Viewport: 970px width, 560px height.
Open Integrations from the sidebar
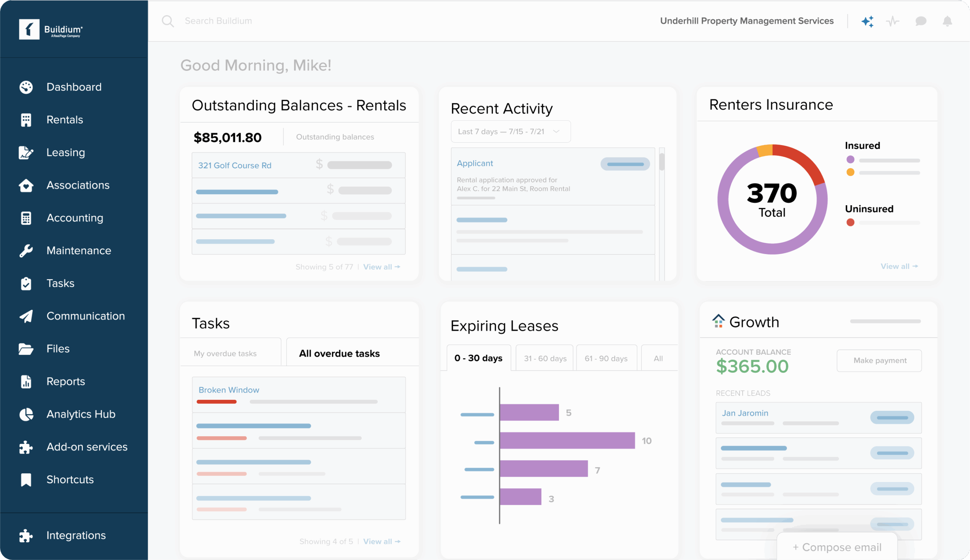coord(75,535)
